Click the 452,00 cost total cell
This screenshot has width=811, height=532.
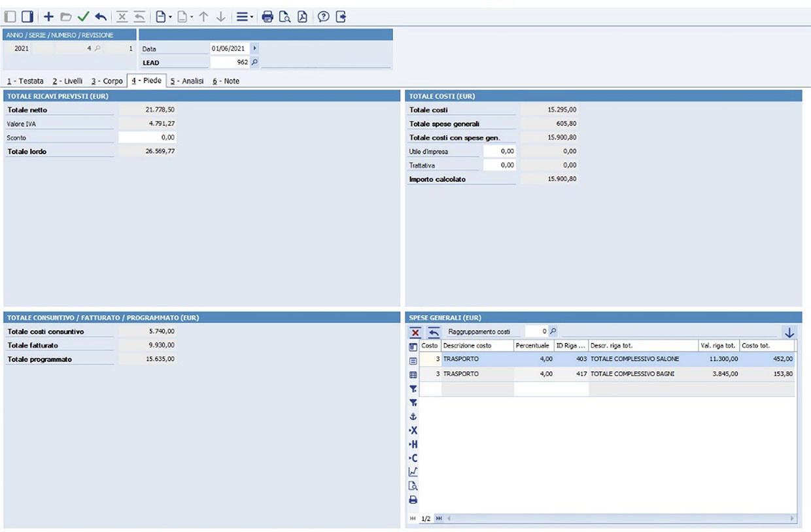[767, 359]
